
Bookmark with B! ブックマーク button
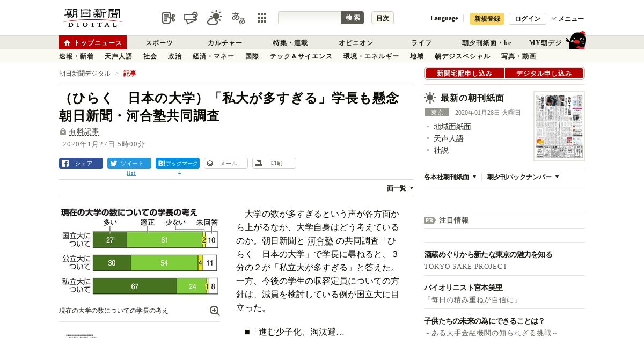click(178, 164)
